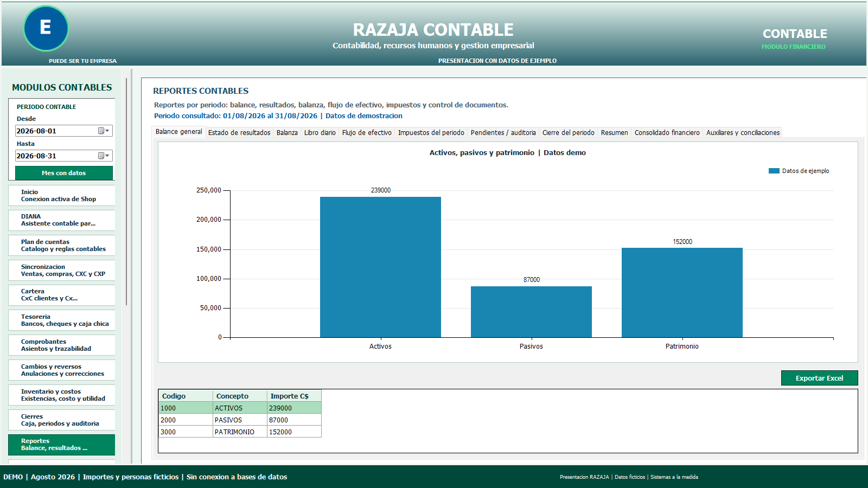Click the Datos de ejemplo legend swatch

pos(774,171)
